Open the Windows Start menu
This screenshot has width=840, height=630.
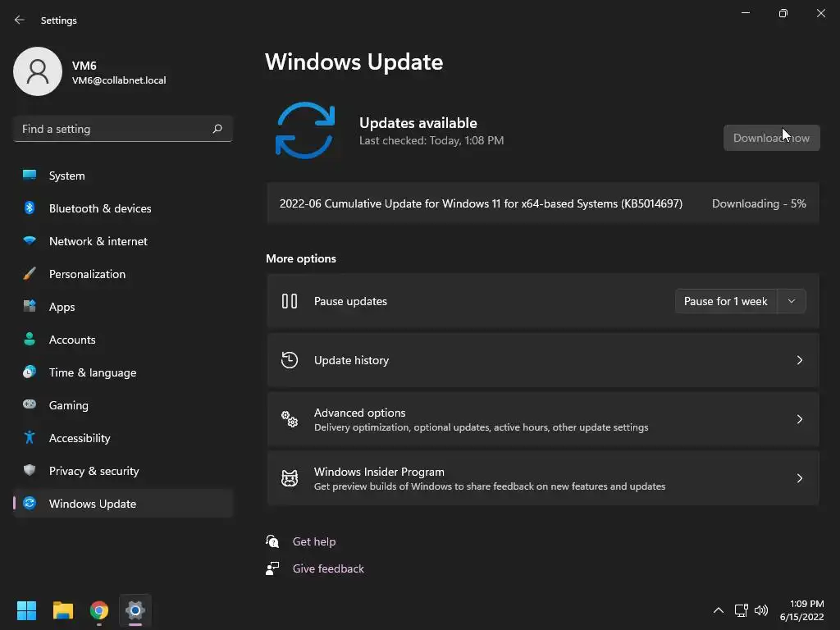click(x=26, y=610)
